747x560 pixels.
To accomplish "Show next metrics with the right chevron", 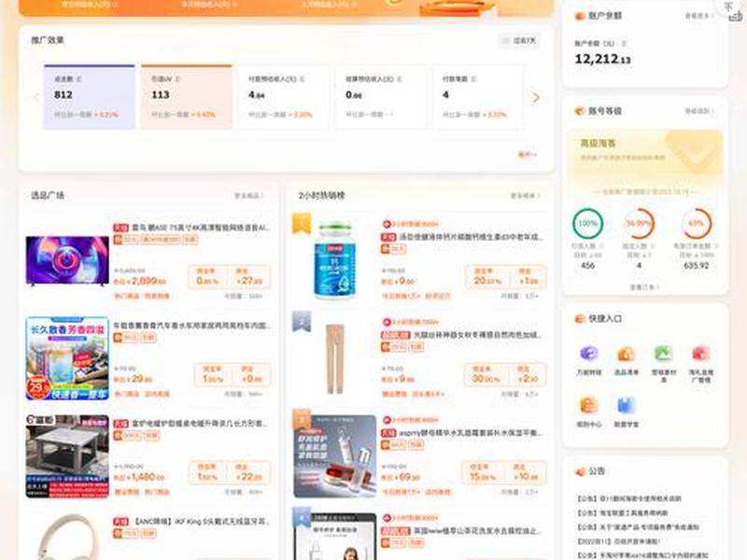I will 536,98.
